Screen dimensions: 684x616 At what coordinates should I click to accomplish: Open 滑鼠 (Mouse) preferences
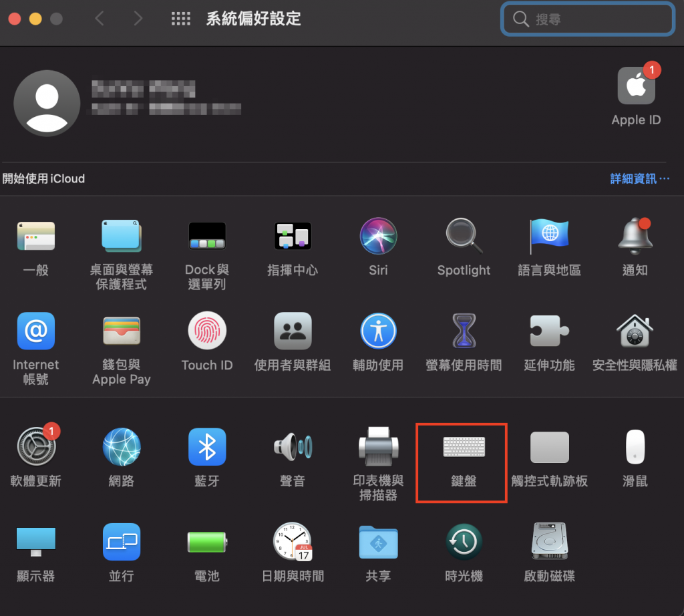[635, 447]
